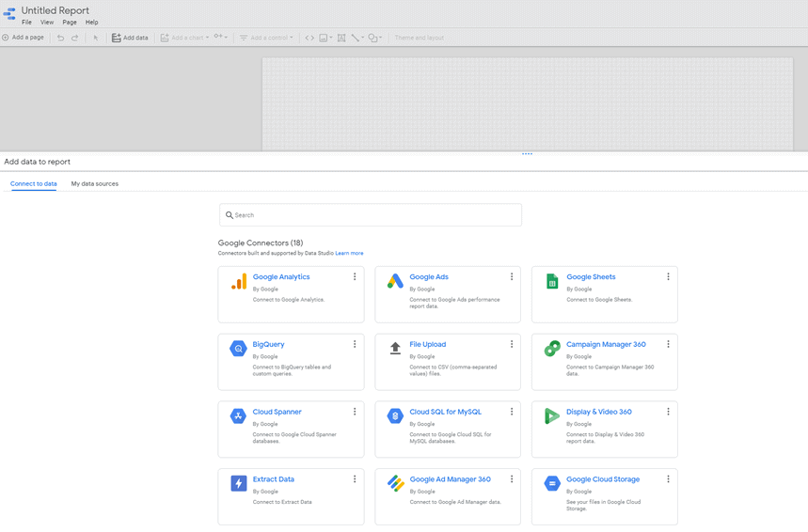Select the Campaign Manager 360 icon

pyautogui.click(x=552, y=349)
